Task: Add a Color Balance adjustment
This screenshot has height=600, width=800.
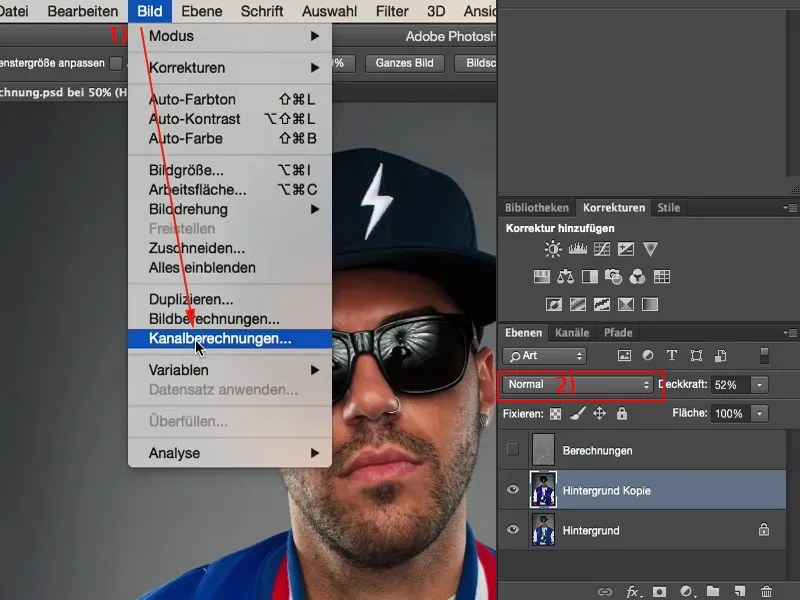Action: pyautogui.click(x=565, y=277)
